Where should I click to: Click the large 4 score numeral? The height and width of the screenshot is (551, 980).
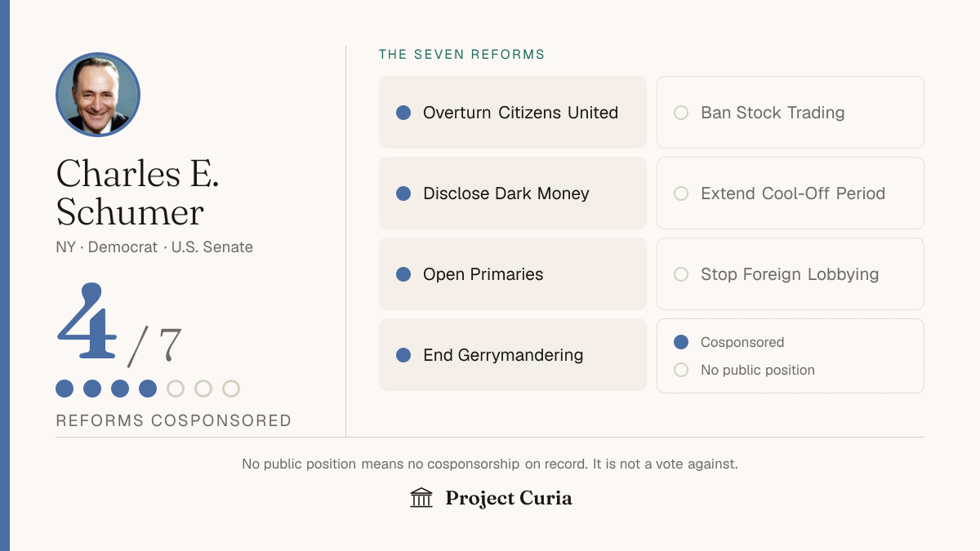(x=87, y=322)
